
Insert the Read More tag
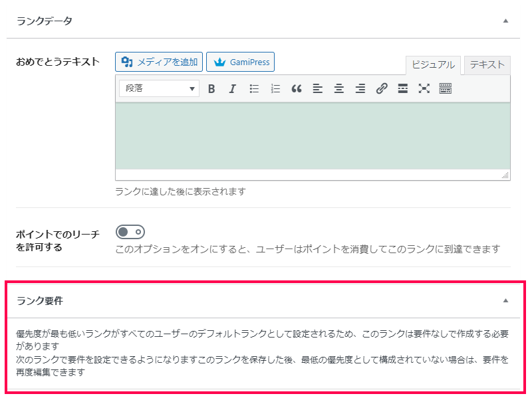403,88
